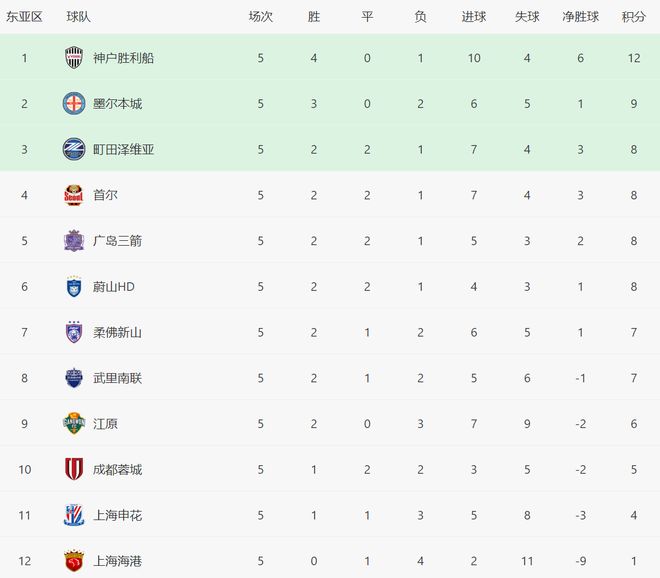
Task: Click the 净胜球 column header
Action: point(580,17)
